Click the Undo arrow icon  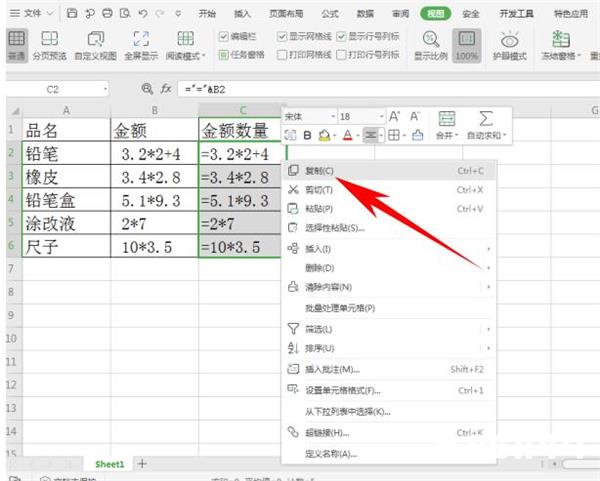click(x=143, y=14)
